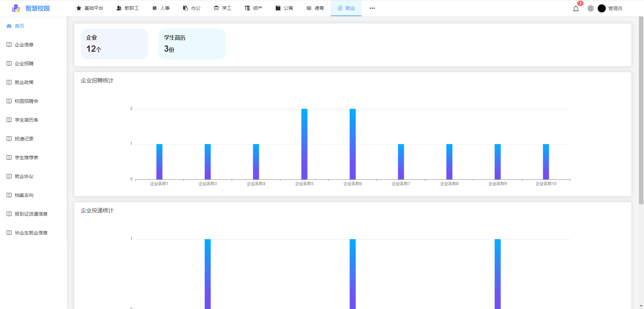Go to 企业招聘 in sidebar

point(24,63)
